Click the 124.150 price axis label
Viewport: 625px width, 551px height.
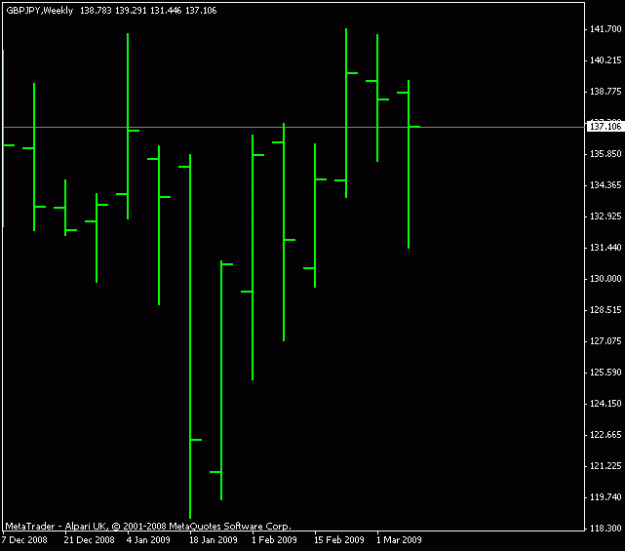605,403
